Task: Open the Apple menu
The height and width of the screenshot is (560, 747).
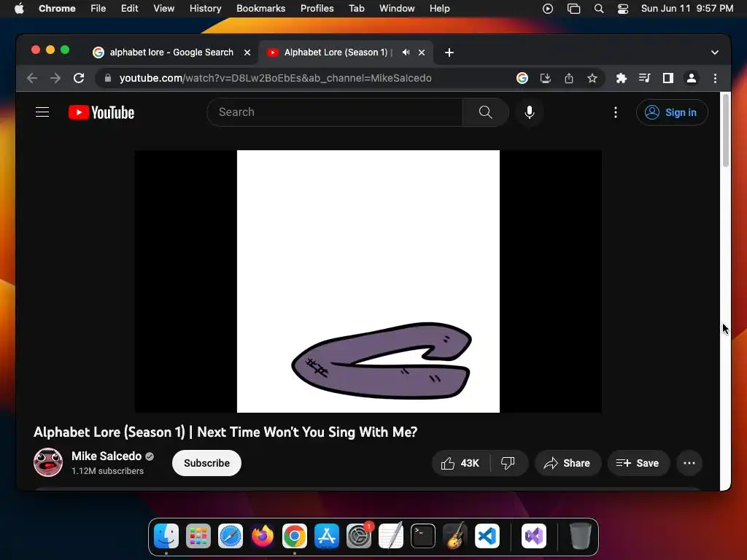Action: pyautogui.click(x=19, y=9)
